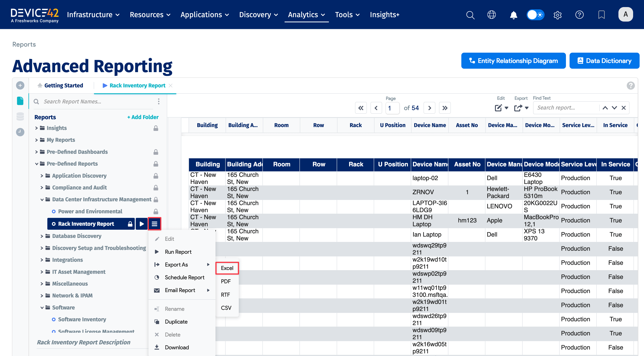Screen dimensions: 644x356
Task: Open the Tools menu
Action: [348, 15]
